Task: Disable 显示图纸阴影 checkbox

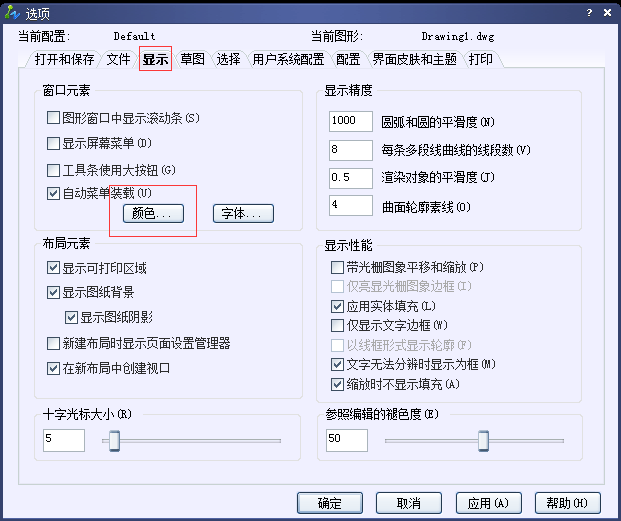Action: point(72,318)
